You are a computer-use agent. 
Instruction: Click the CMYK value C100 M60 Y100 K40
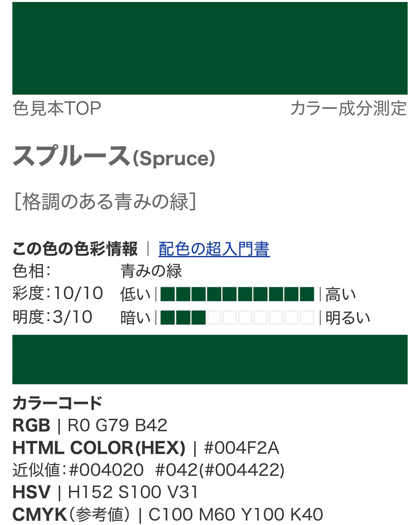tap(236, 515)
